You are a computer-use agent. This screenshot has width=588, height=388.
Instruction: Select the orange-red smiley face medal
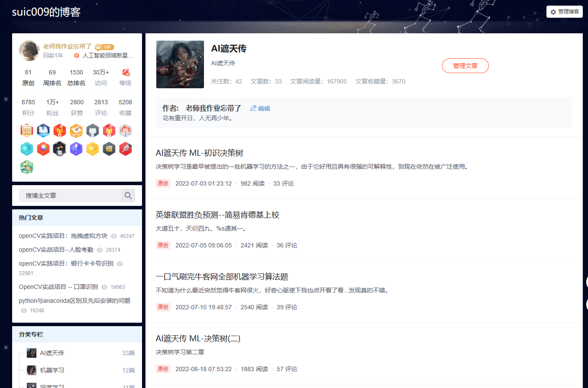(43, 148)
